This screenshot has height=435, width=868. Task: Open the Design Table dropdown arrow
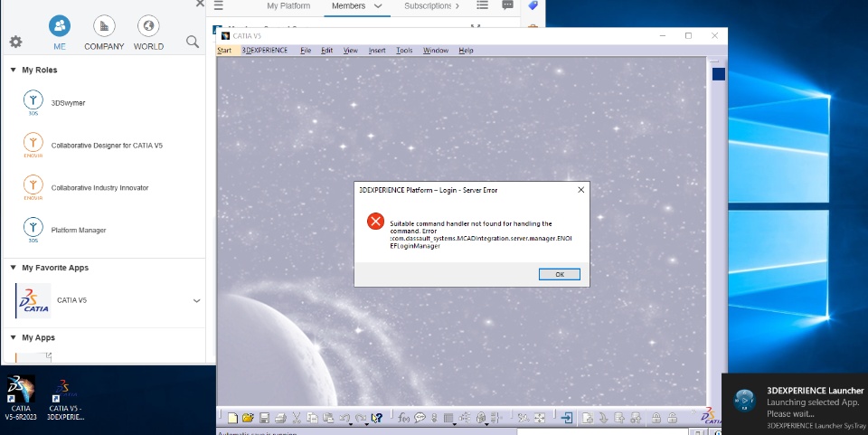[455, 424]
